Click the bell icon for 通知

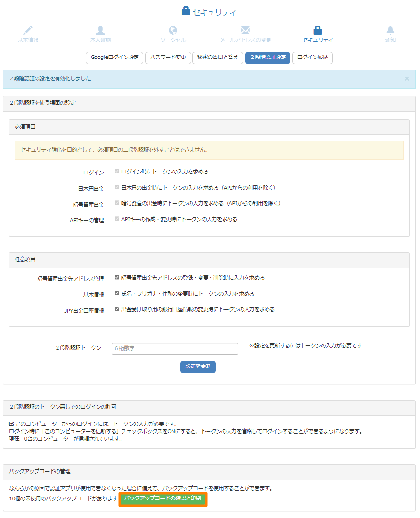point(390,30)
